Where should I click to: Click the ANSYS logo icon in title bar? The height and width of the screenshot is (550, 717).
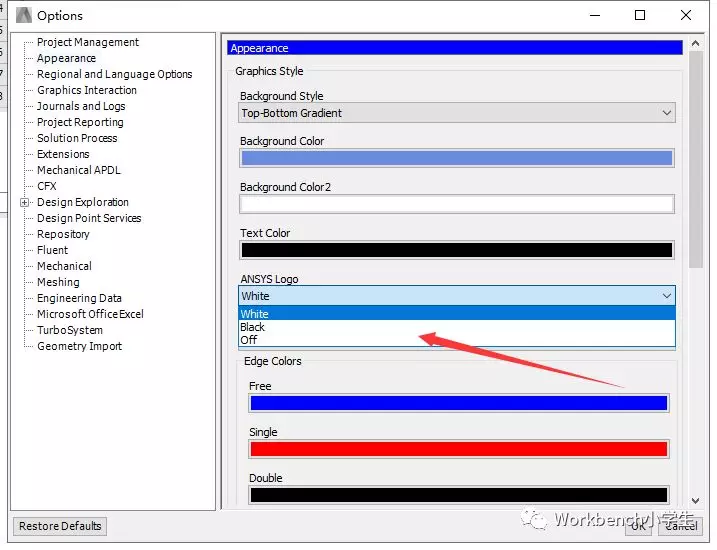click(24, 16)
